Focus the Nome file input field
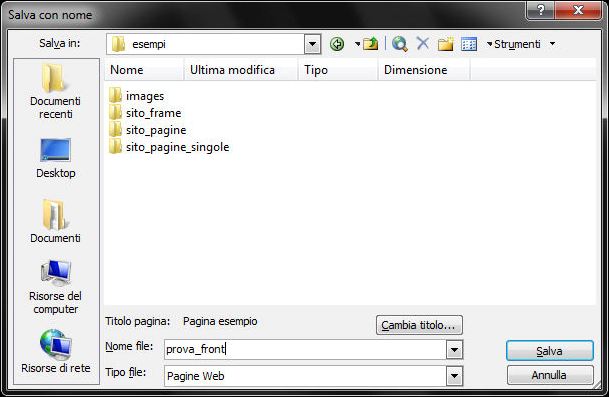This screenshot has height=397, width=609. pyautogui.click(x=305, y=349)
